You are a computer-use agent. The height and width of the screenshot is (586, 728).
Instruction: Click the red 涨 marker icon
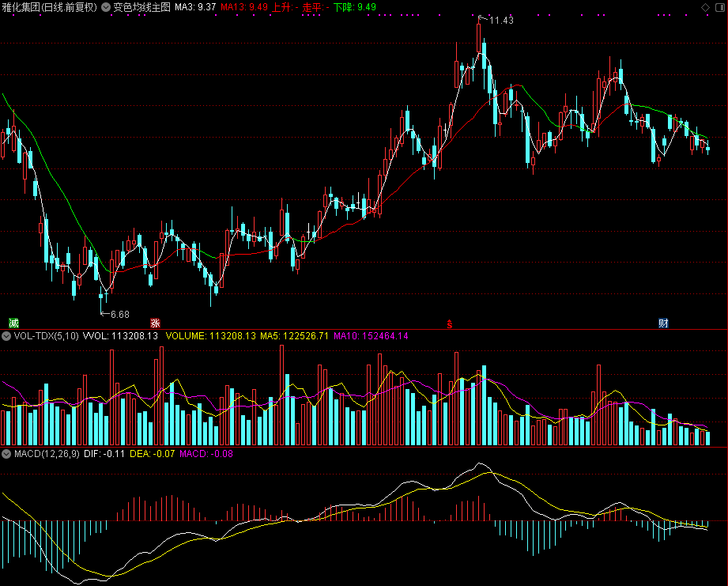click(x=155, y=323)
